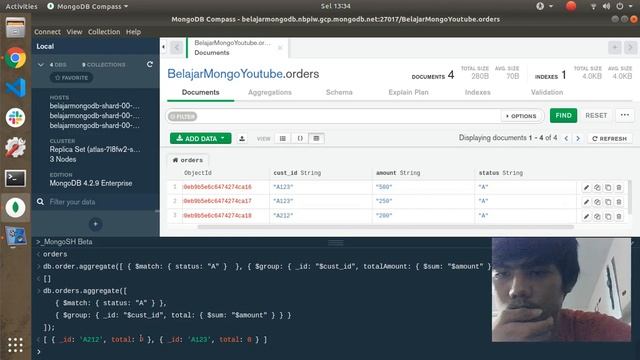
Task: Switch to list view of documents
Action: 283,138
